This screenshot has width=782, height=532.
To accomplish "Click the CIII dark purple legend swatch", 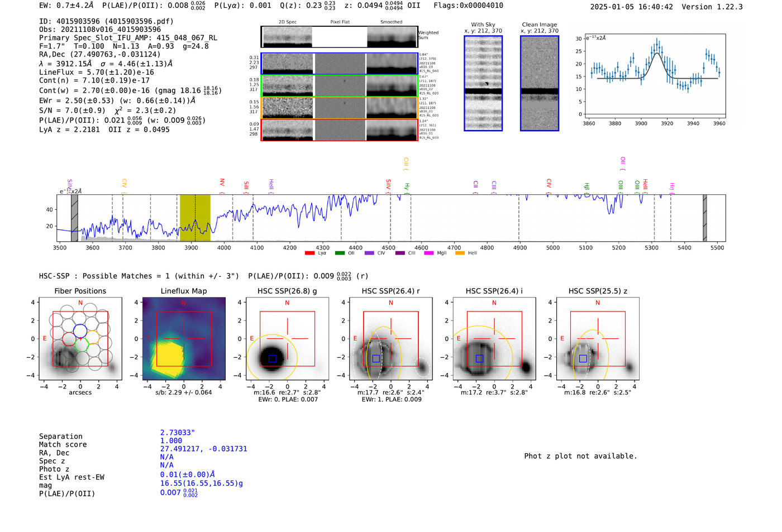I will [x=400, y=253].
